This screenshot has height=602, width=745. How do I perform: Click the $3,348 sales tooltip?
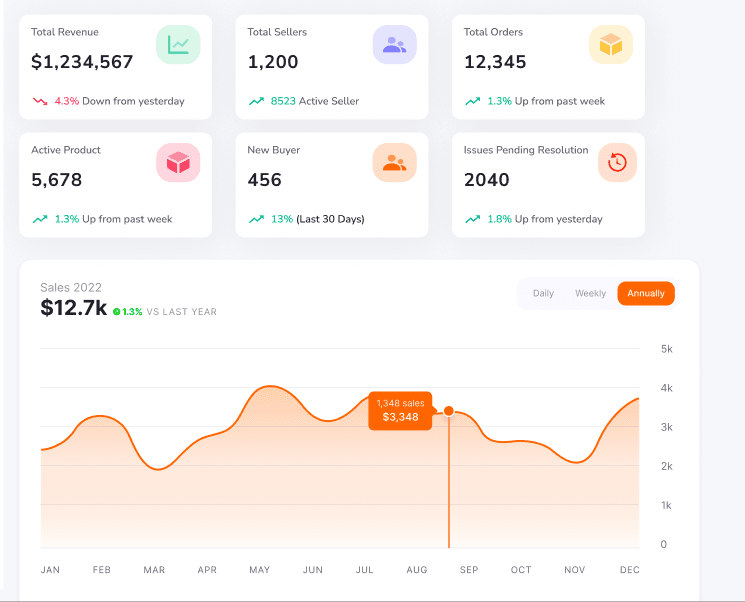[401, 411]
